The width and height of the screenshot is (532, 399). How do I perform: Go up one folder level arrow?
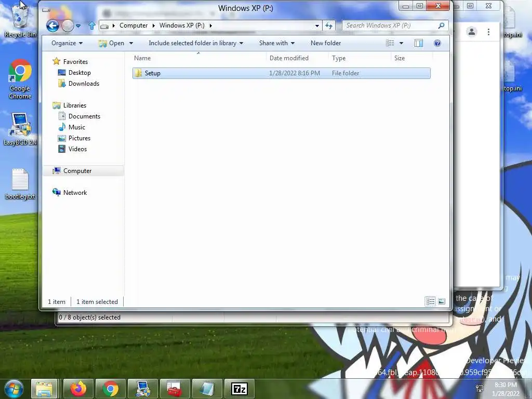(91, 25)
